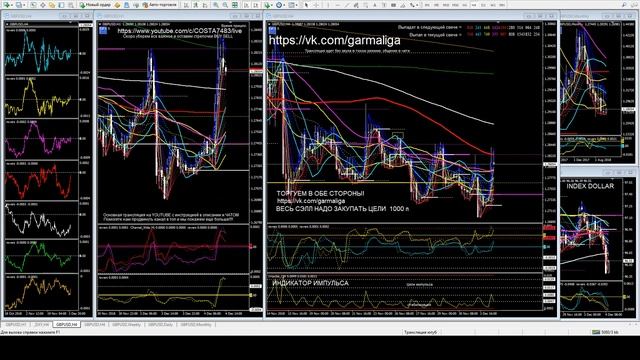Image resolution: width=640 pixels, height=360 pixels.
Task: Open the Periods clock icon
Action: point(279,5)
